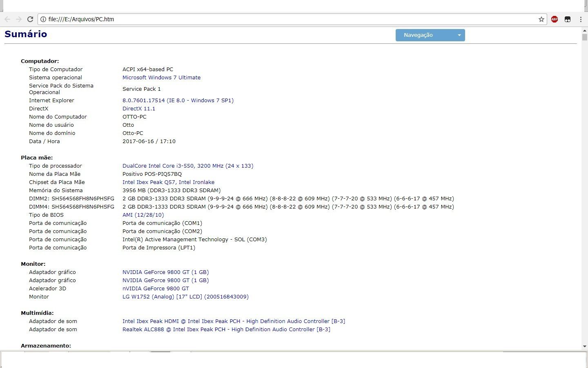Image resolution: width=588 pixels, height=368 pixels.
Task: Click the Positivo POS-PIQ57BQ motherboard name
Action: [x=152, y=174]
